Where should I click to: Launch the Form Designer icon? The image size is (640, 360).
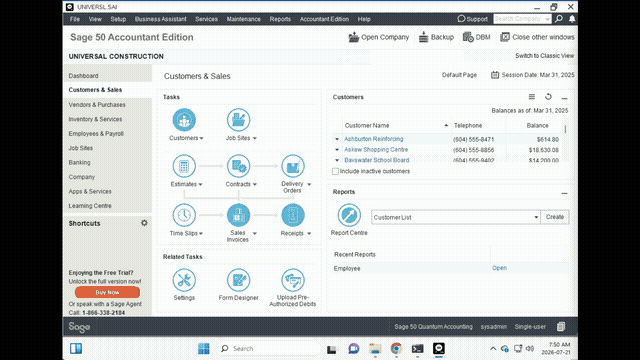coord(238,280)
